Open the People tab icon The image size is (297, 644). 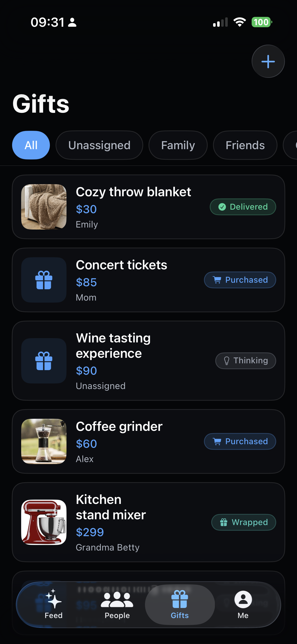pyautogui.click(x=117, y=599)
